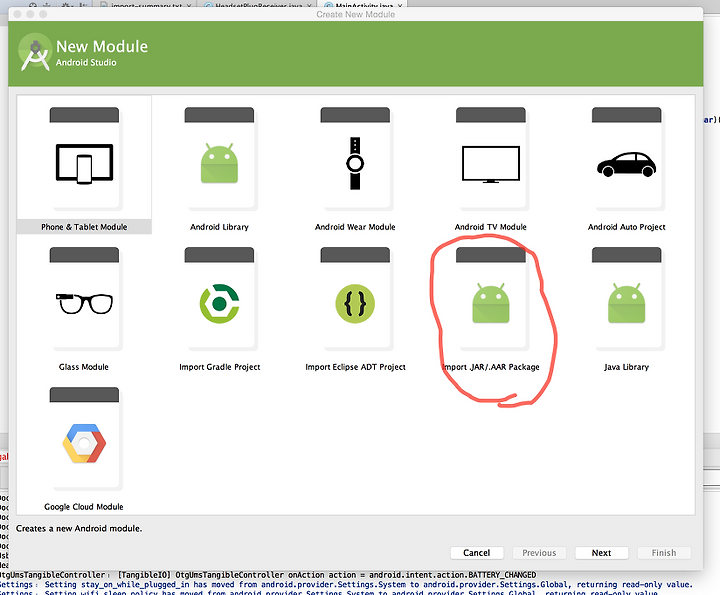720x595 pixels.
Task: Click the 'Import Eclipse ADT Project' label
Action: [355, 367]
